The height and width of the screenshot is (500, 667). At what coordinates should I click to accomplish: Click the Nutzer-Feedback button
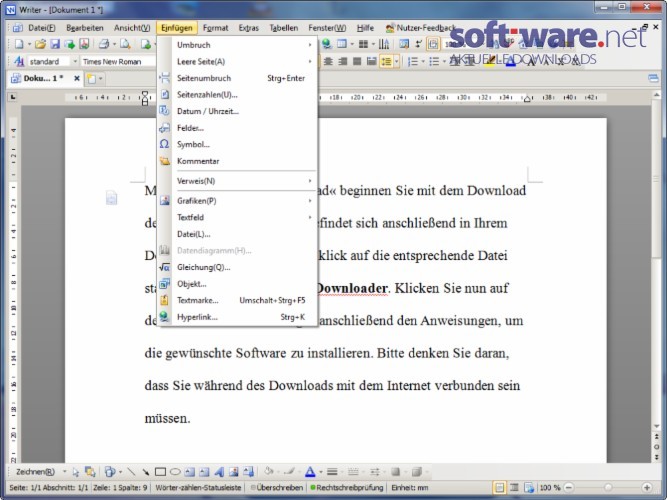pyautogui.click(x=420, y=28)
